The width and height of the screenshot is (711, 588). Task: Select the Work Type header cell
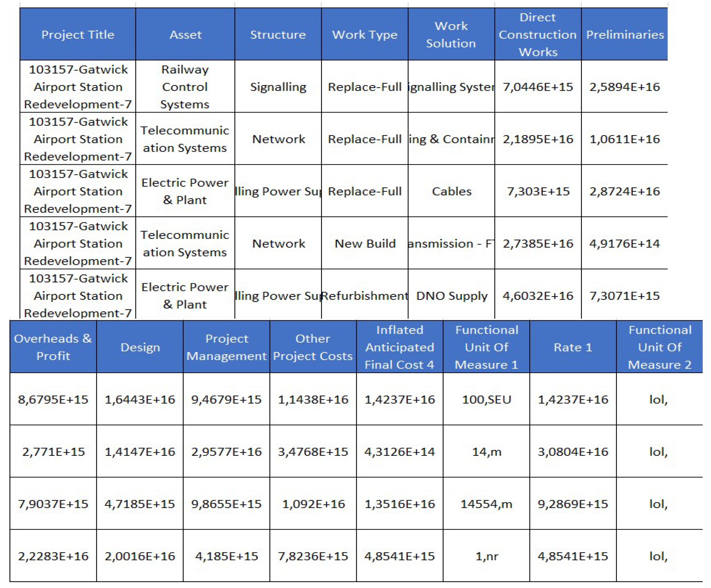tap(365, 35)
